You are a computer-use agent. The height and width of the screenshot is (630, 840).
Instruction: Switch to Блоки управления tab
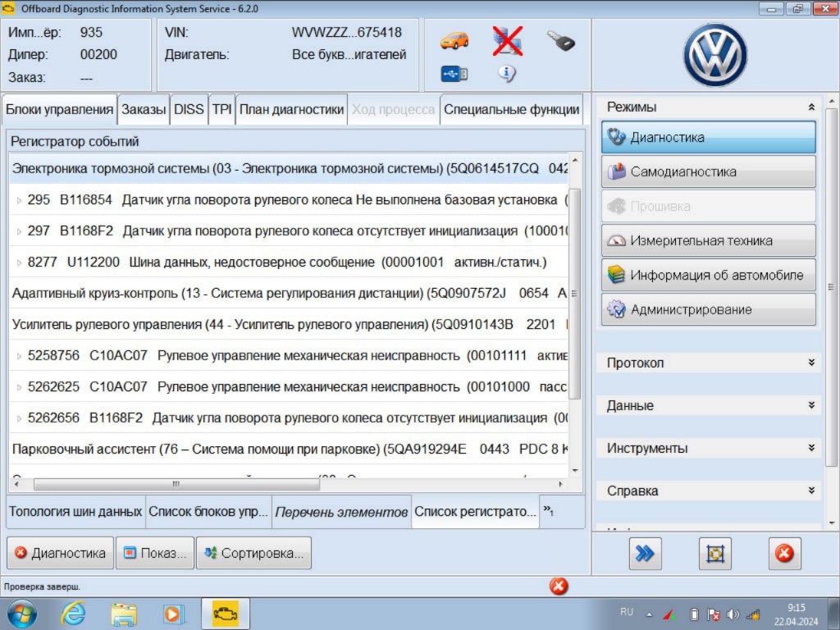click(59, 109)
